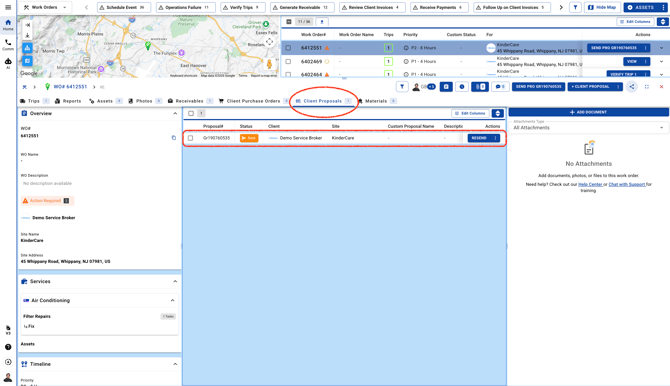Select checkbox for work order 6402469
This screenshot has width=670, height=386.
288,62
